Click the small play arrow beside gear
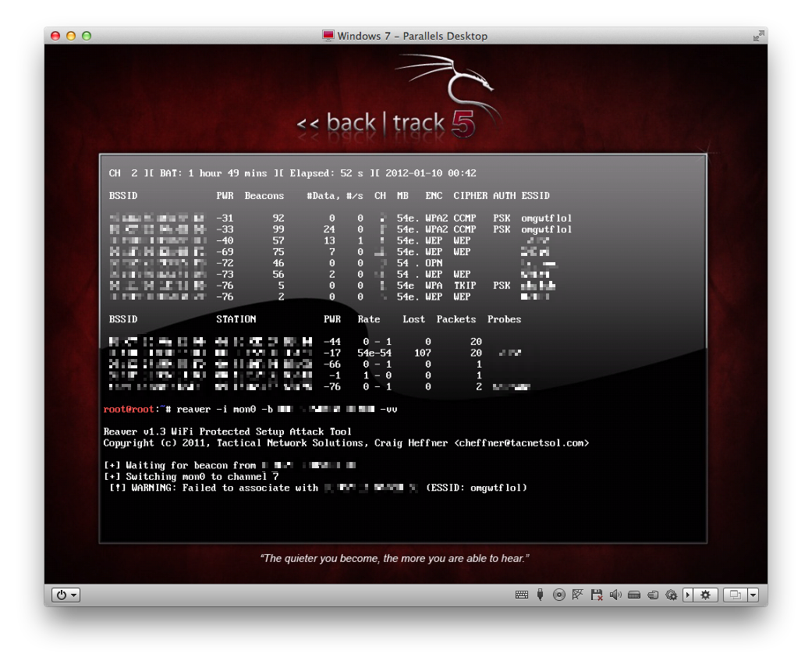The image size is (812, 668). pyautogui.click(x=688, y=595)
